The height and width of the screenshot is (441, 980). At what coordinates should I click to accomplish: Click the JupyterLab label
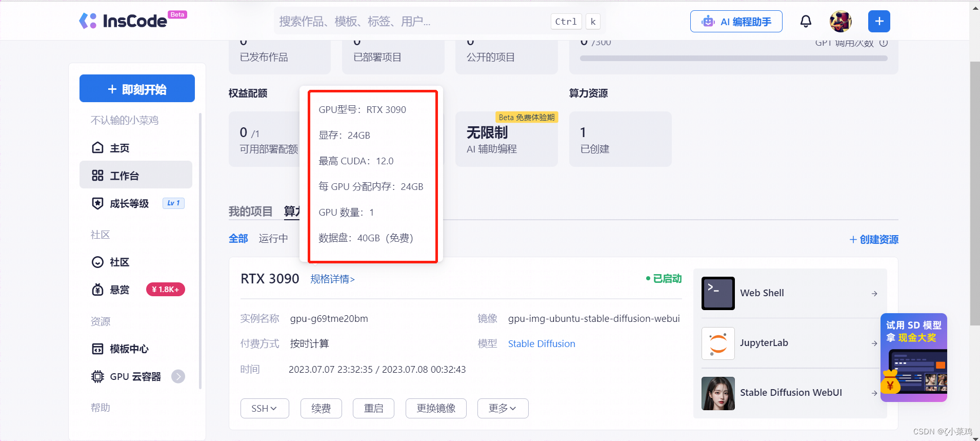tap(764, 343)
